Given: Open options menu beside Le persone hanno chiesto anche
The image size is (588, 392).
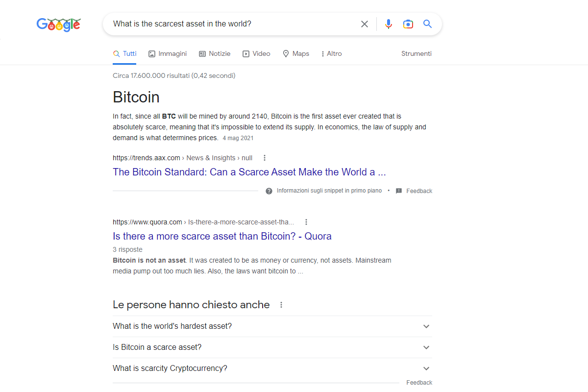Looking at the screenshot, I should coord(281,304).
